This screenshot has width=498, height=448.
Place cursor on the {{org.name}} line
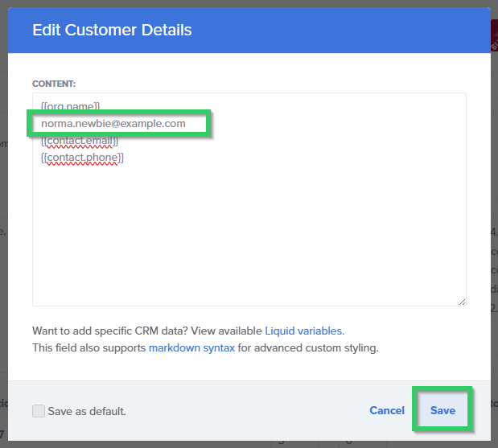point(71,105)
